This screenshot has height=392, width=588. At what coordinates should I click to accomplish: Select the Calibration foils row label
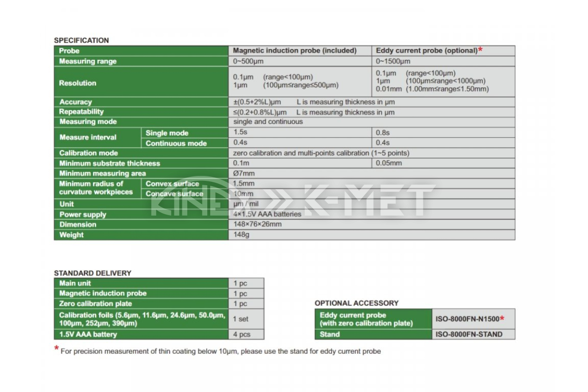[141, 319]
